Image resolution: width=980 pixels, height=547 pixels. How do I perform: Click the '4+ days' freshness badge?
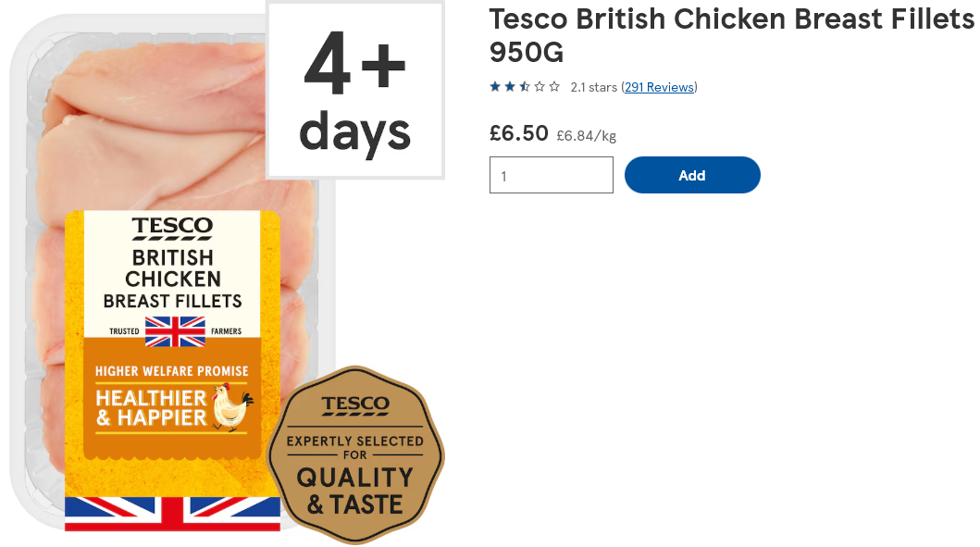355,91
